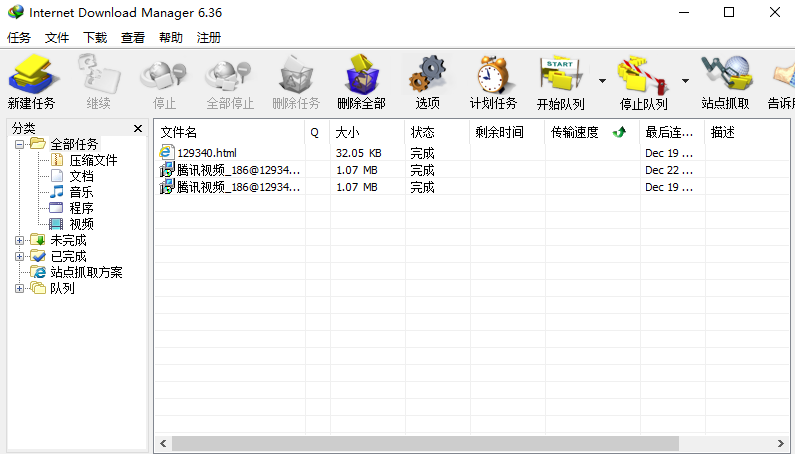The width and height of the screenshot is (795, 454).
Task: Open the 停止队列 dropdown arrow
Action: click(x=685, y=81)
